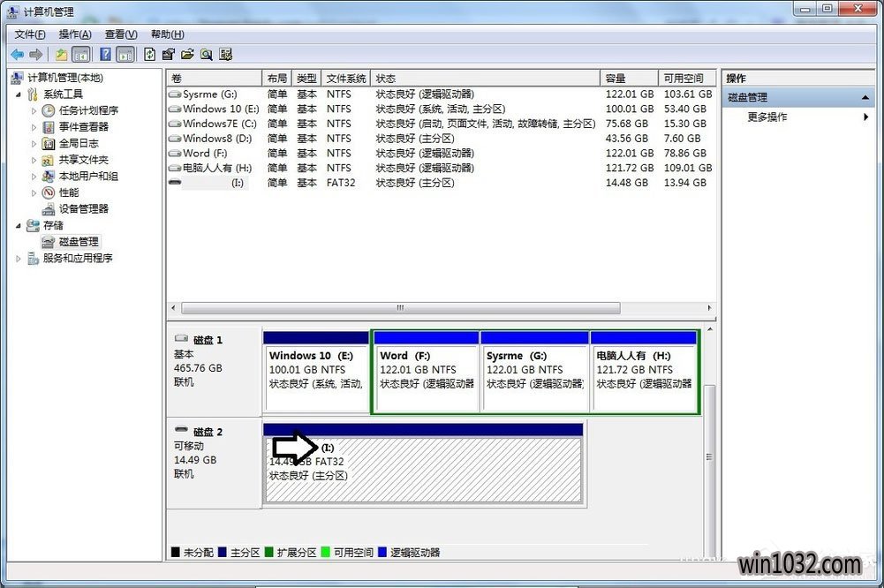The width and height of the screenshot is (884, 588).
Task: Click the Up one level folder icon
Action: coord(62,55)
